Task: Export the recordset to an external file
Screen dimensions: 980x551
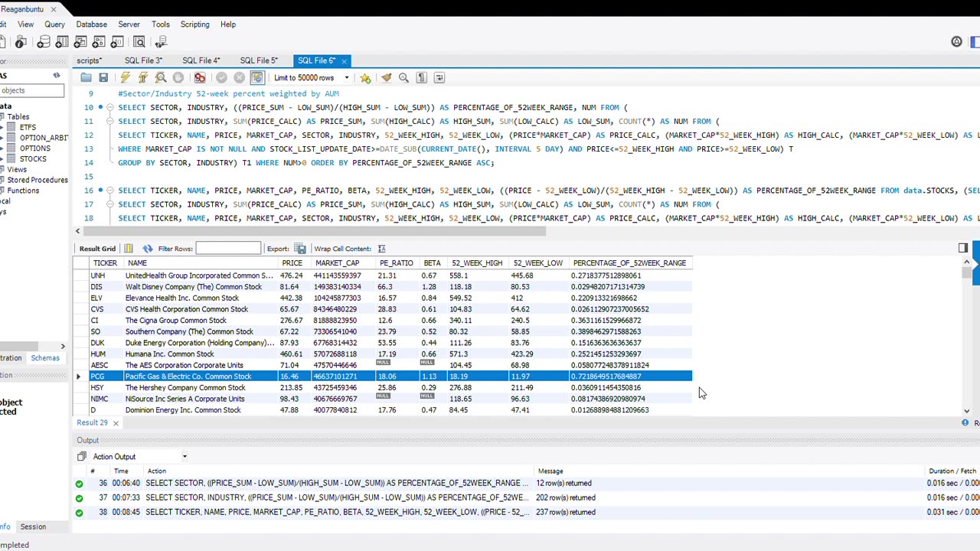Action: point(300,249)
